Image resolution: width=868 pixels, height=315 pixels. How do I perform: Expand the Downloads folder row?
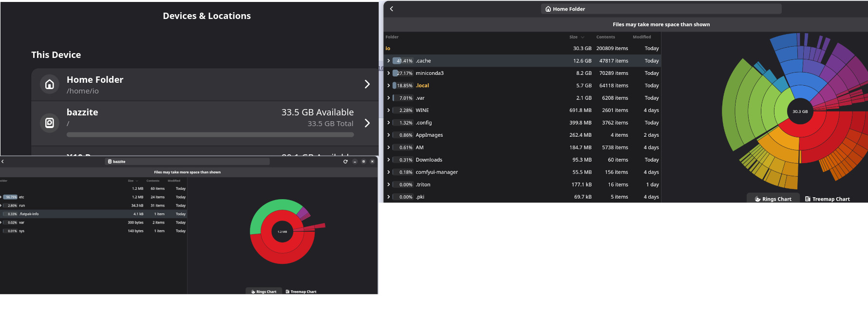click(x=388, y=160)
